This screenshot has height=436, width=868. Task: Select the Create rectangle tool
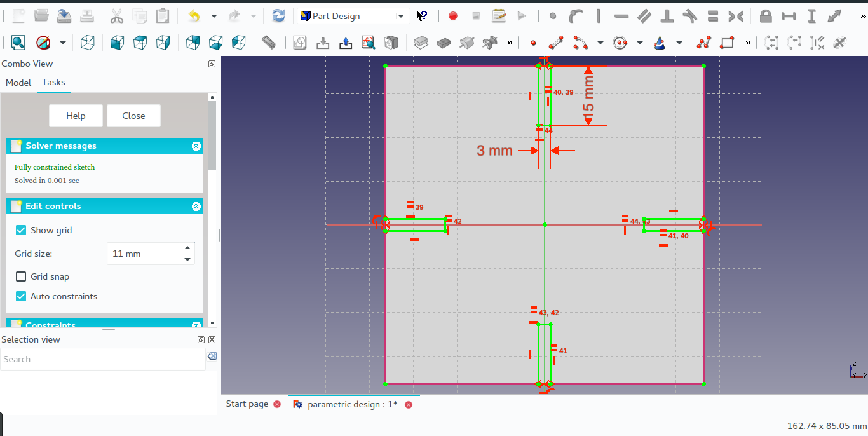(x=728, y=43)
